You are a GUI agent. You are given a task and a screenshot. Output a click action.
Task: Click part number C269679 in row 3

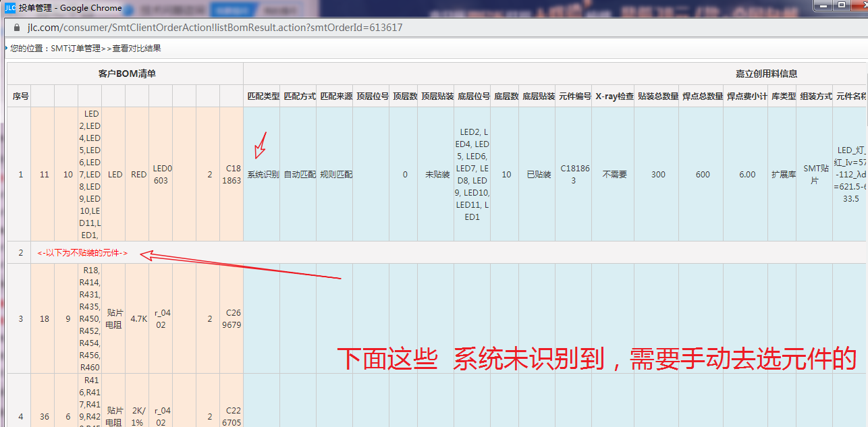pyautogui.click(x=231, y=319)
